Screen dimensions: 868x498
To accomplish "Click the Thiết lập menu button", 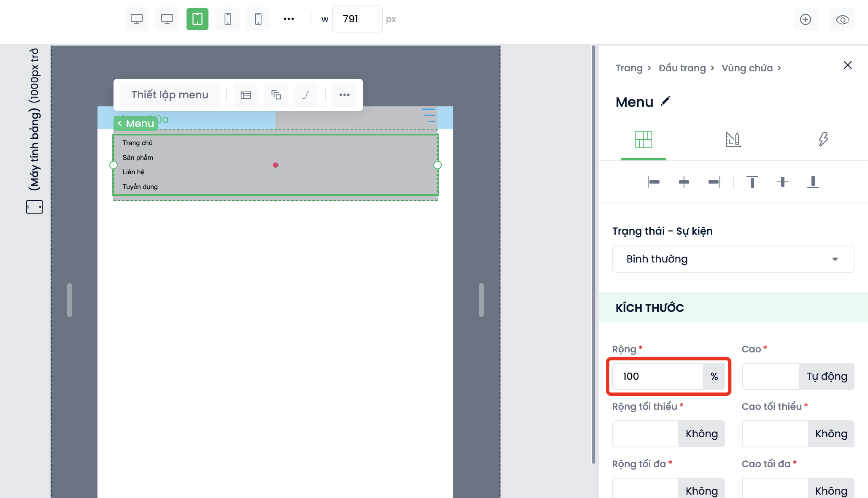I will 170,95.
